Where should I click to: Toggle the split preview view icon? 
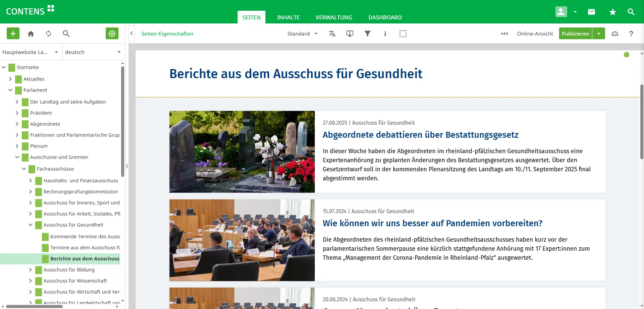350,34
